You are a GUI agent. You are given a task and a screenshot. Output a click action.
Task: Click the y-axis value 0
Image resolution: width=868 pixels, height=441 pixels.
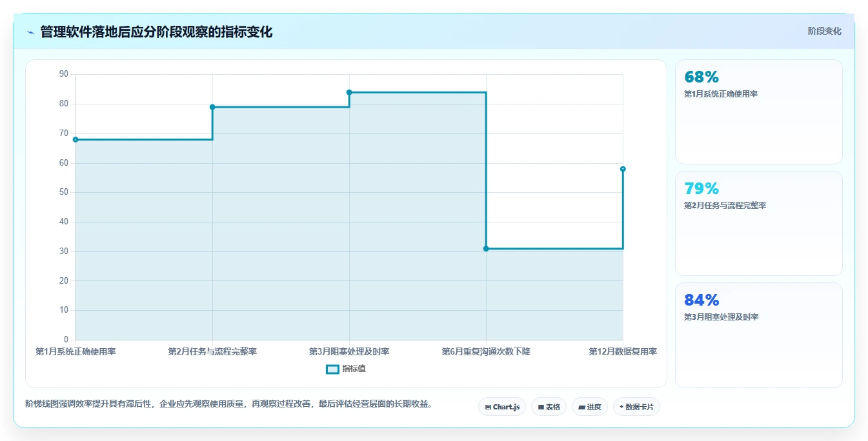point(66,340)
